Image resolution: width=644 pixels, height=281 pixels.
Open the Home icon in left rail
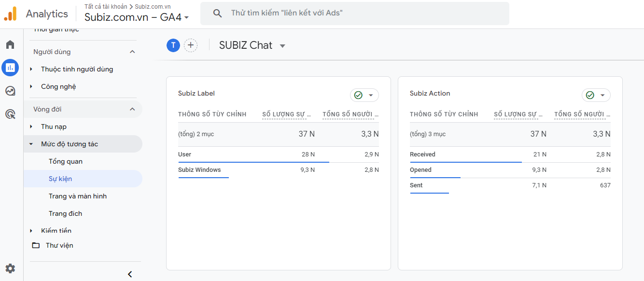[10, 45]
